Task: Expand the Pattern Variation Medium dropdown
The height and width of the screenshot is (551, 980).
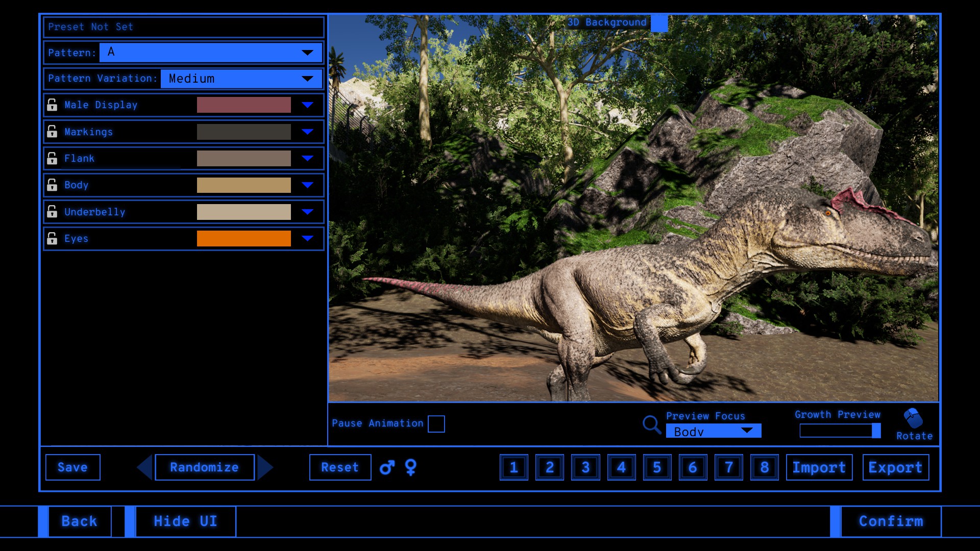Action: coord(241,79)
